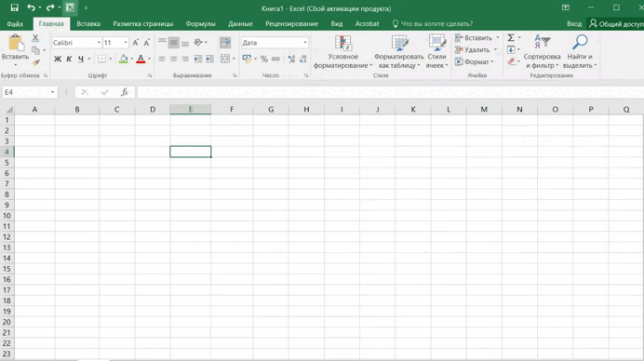This screenshot has height=361, width=644.
Task: Open Name Box dropdown arrow
Action: coord(52,92)
